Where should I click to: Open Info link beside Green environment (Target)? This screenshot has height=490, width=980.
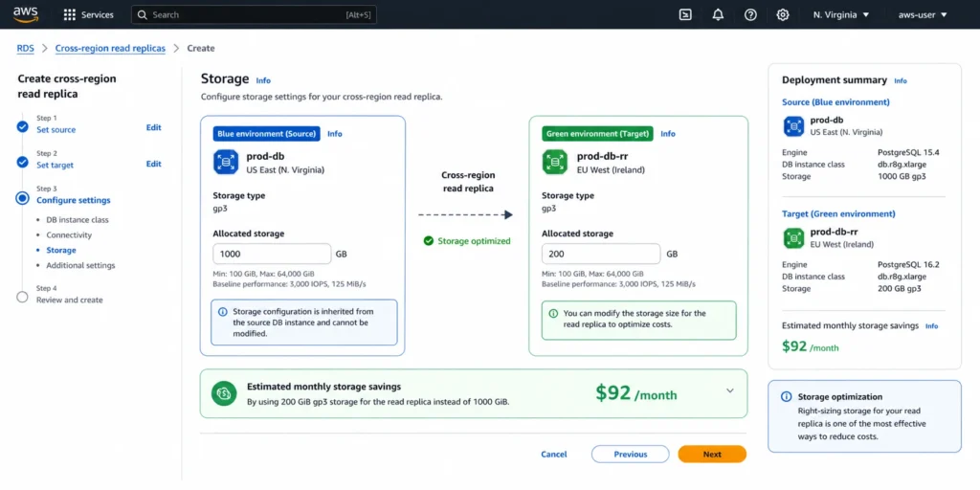point(667,134)
